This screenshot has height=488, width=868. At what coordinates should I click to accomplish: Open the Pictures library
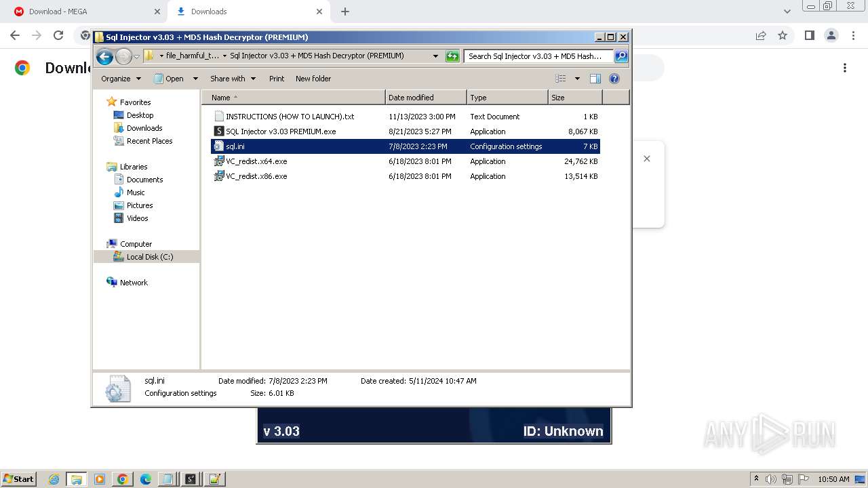140,205
